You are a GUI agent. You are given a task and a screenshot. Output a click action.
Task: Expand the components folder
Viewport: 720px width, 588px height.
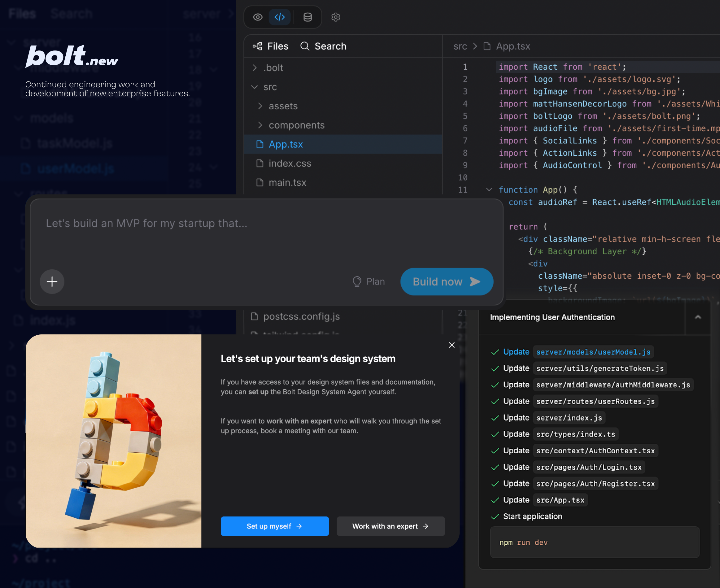pyautogui.click(x=343, y=125)
